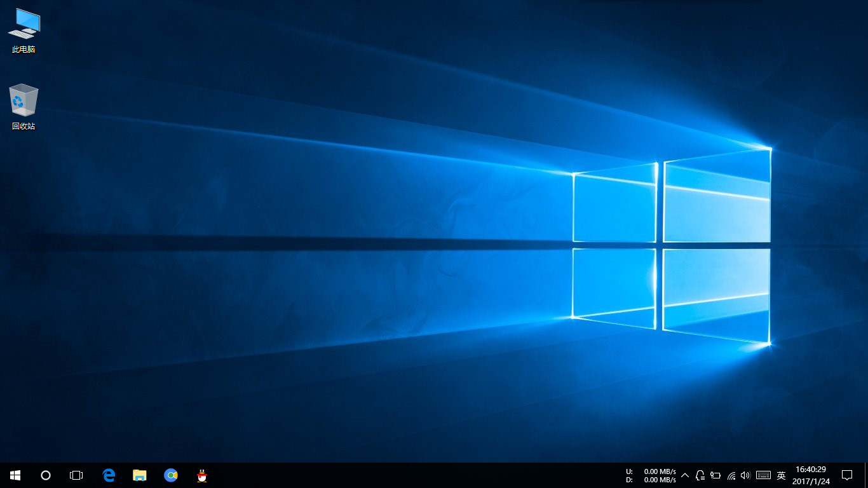Expand hidden tray icons with the chevron
The image size is (868, 488).
(x=685, y=475)
